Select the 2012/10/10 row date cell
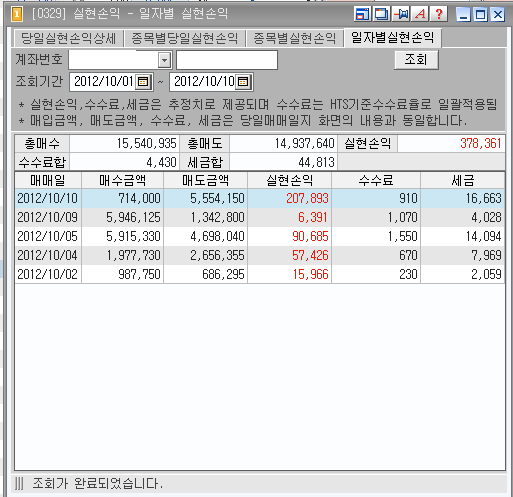The width and height of the screenshot is (513, 497). 48,198
